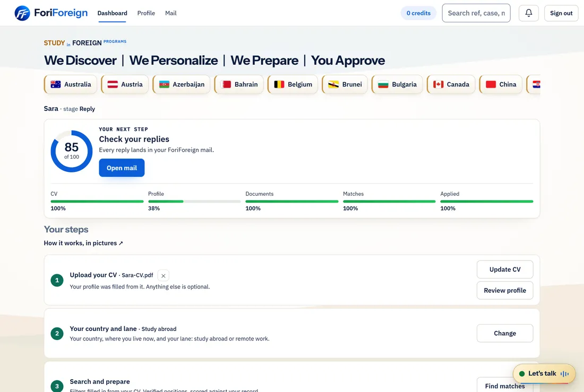
Task: Go to the Profile tab
Action: 146,13
